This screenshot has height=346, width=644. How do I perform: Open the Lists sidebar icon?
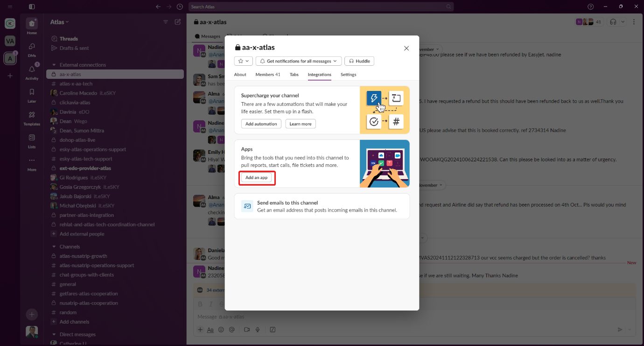[x=32, y=138]
